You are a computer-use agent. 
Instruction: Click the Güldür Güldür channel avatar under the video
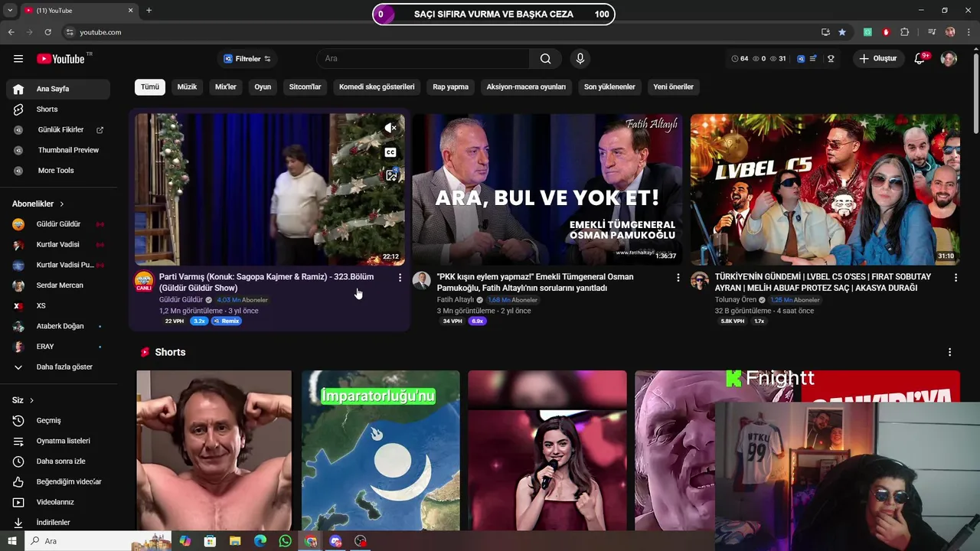[144, 281]
